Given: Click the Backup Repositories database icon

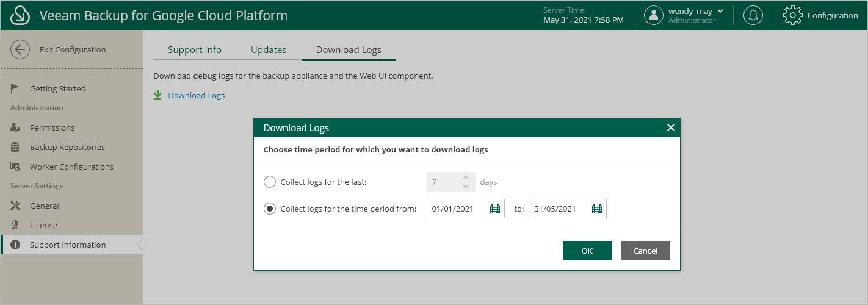Looking at the screenshot, I should (x=16, y=147).
